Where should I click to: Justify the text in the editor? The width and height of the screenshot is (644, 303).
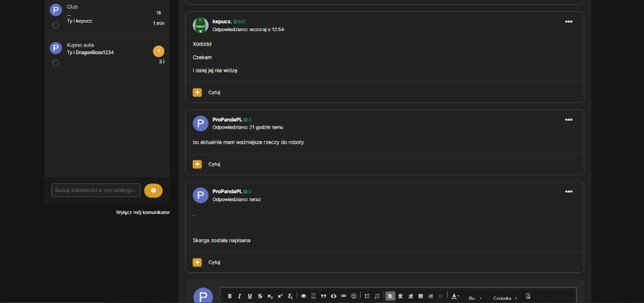pos(421,296)
